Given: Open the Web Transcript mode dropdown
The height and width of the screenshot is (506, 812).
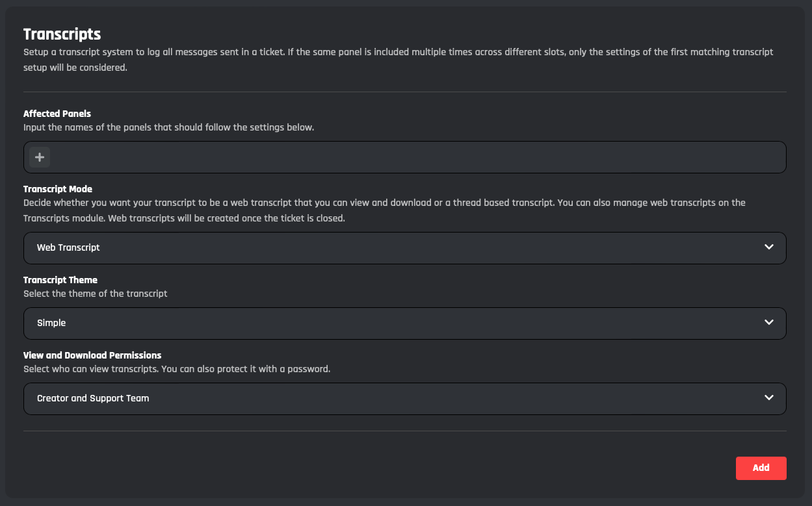Looking at the screenshot, I should [403, 247].
